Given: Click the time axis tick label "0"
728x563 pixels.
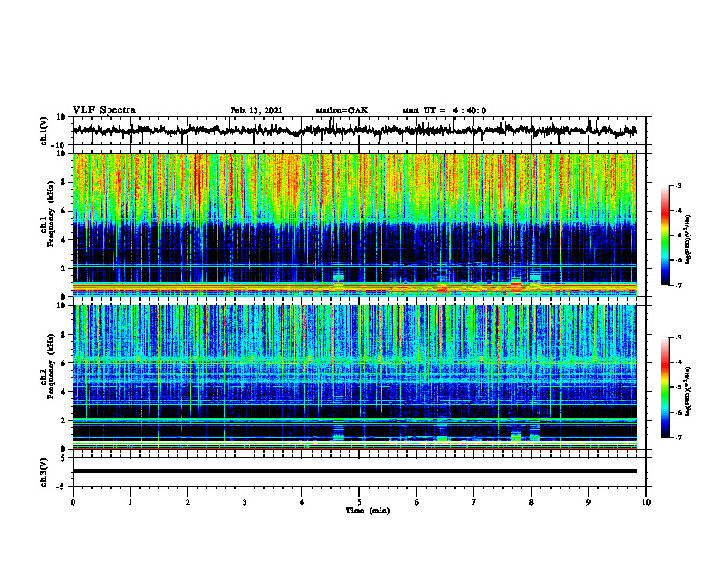Looking at the screenshot, I should click(x=73, y=502).
